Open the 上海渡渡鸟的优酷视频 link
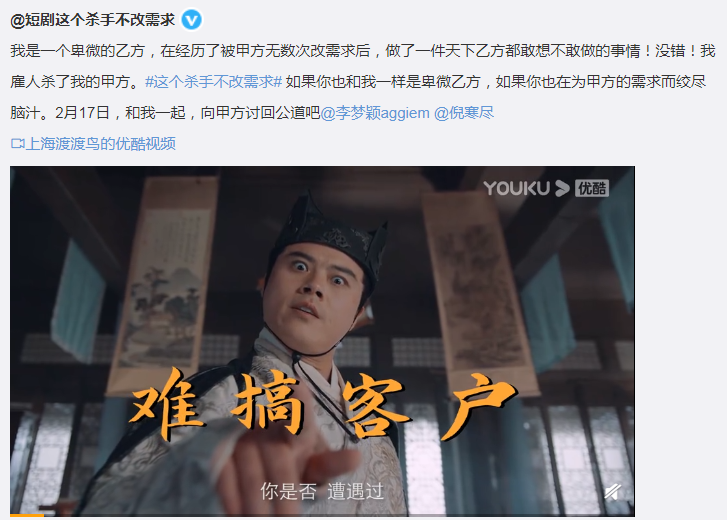This screenshot has width=727, height=520. click(x=100, y=144)
